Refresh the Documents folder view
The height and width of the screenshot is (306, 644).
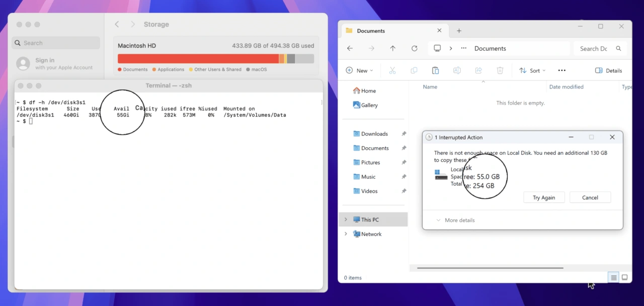click(x=414, y=49)
